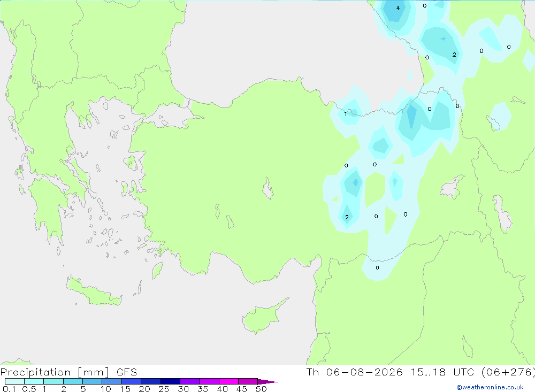This screenshot has height=392, width=535.
Task: Pick the 10–15 mm legend color swatch
Action: tap(112, 381)
